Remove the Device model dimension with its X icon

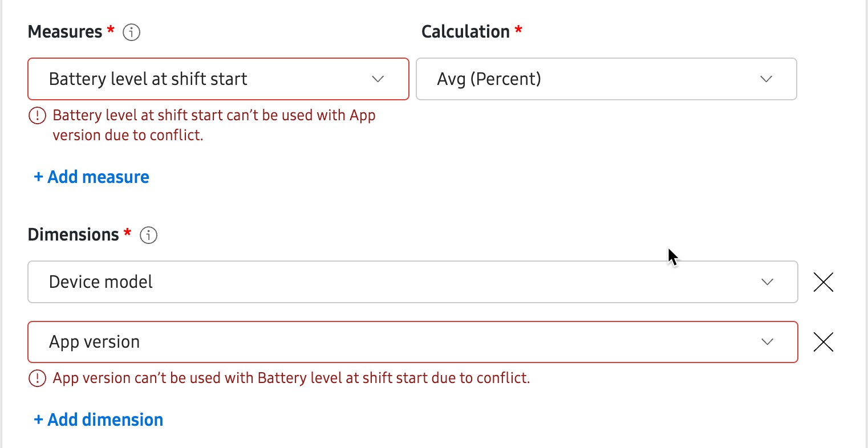click(x=823, y=282)
